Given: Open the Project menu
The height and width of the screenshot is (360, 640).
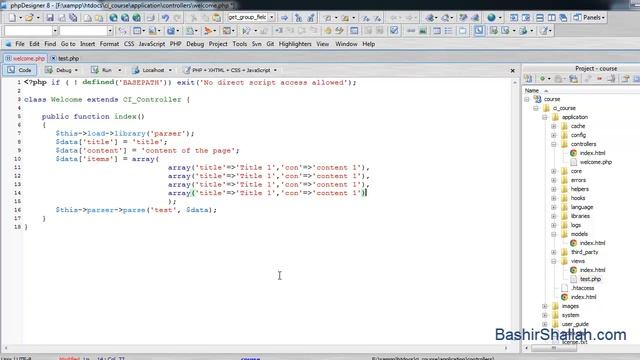Looking at the screenshot, I should (x=218, y=44).
